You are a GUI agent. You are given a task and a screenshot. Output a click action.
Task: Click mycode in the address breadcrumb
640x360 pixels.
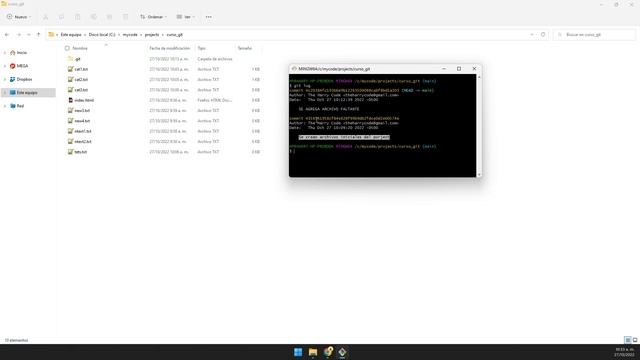pos(130,35)
